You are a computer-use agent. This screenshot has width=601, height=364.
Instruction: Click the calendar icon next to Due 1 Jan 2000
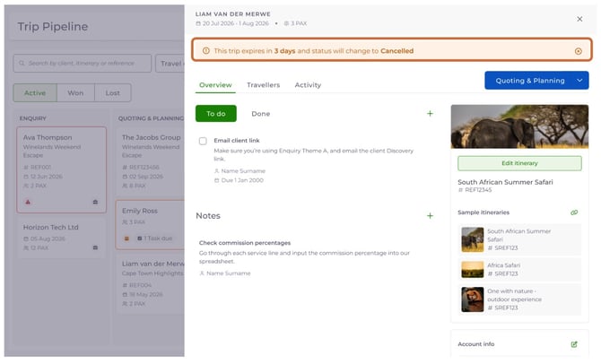point(216,180)
